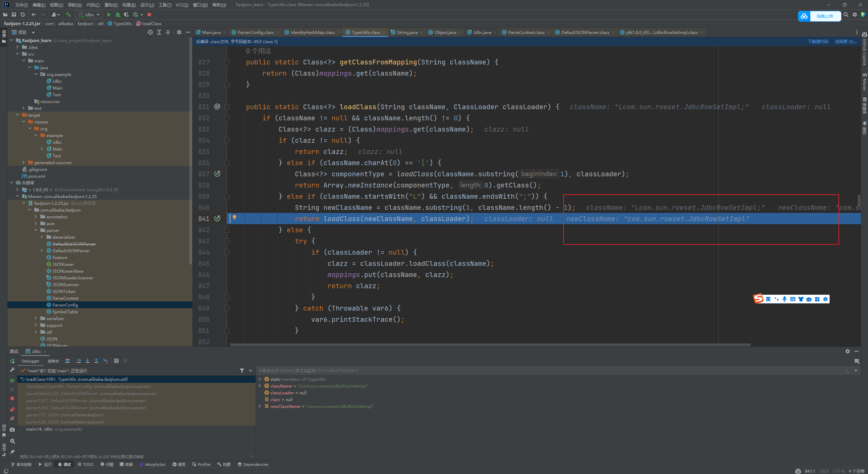Run with Coverage shield icon
The width and height of the screenshot is (868, 474).
[x=127, y=15]
